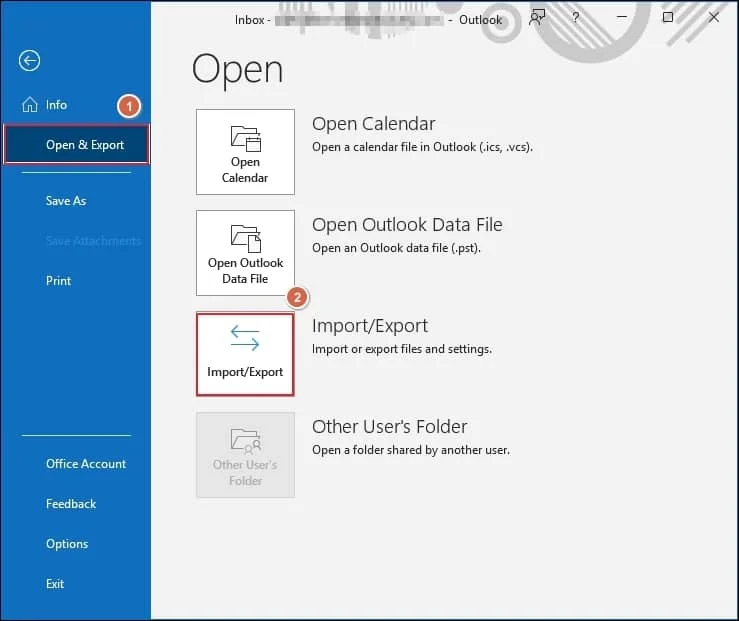Choose Save As from the sidebar
Viewport: 739px width, 621px height.
click(x=66, y=201)
